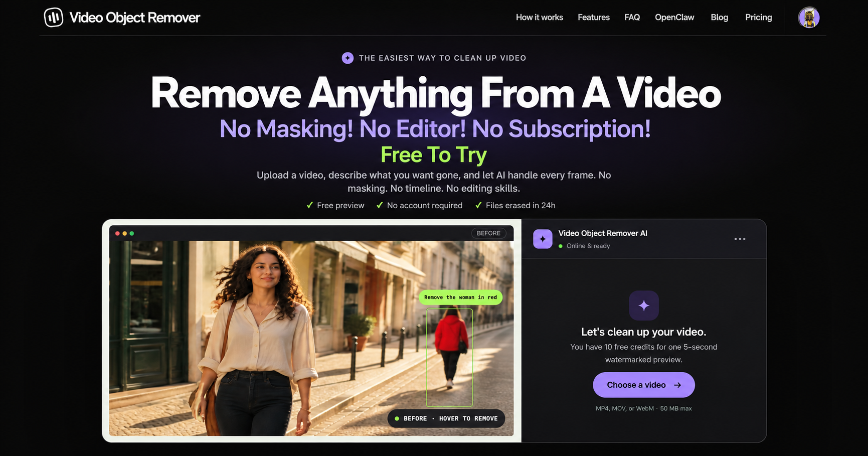Click "No Masking! No Editor! No Subscription!" subheading
This screenshot has width=868, height=456.
[x=435, y=129]
